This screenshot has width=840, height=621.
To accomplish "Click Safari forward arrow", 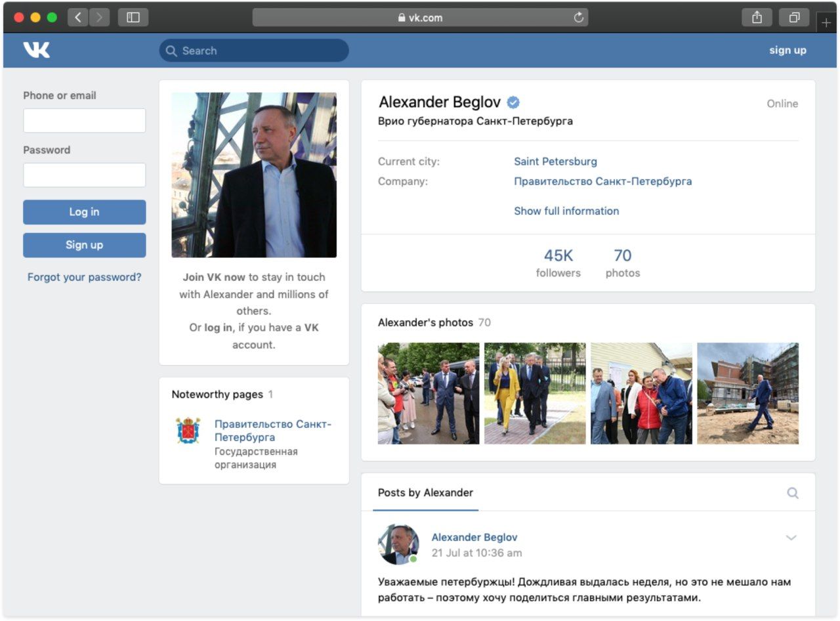I will 99,18.
